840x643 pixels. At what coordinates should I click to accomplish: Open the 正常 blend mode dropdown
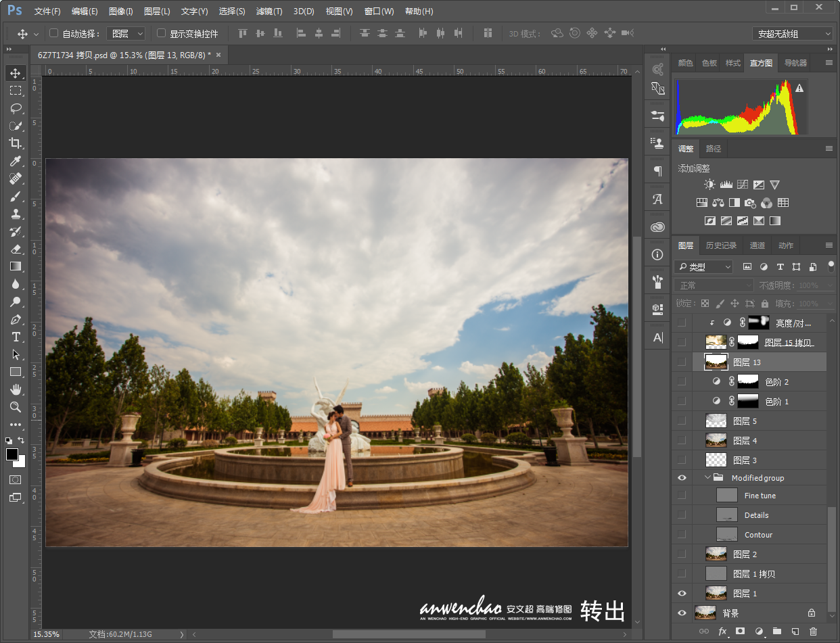[714, 285]
